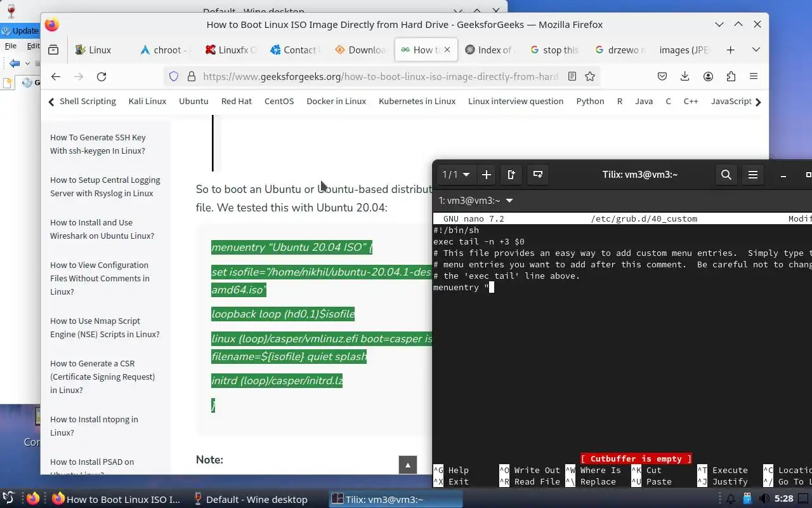Switch to the 'Index of' tab
Screen dimensions: 812x508
pos(490,50)
